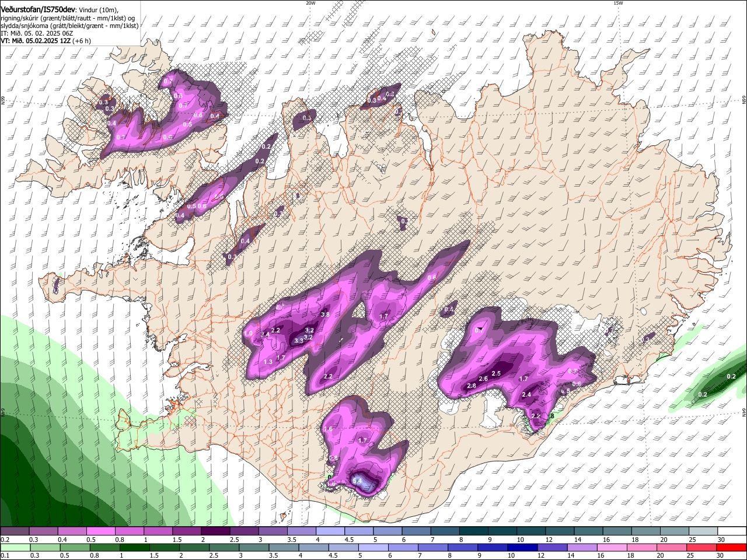The image size is (747, 560).
Task: Select the palest green lower swatch between 0.1 and 0.3
Action: 16,547
